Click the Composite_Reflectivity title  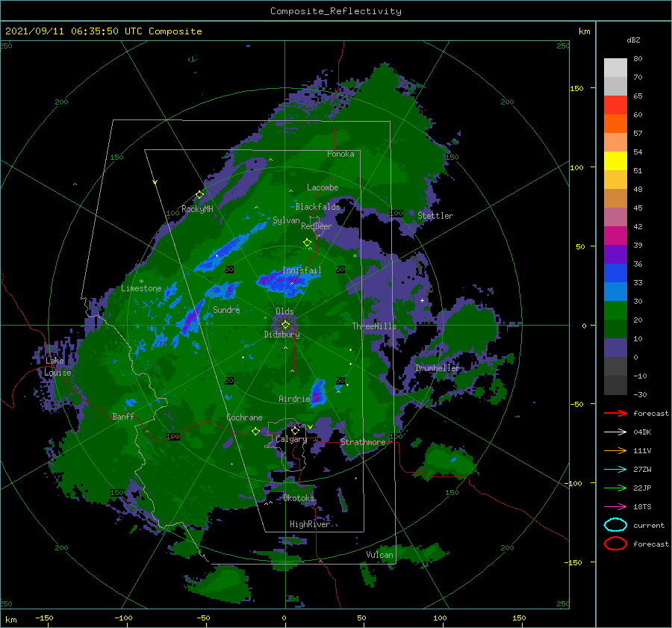[336, 11]
